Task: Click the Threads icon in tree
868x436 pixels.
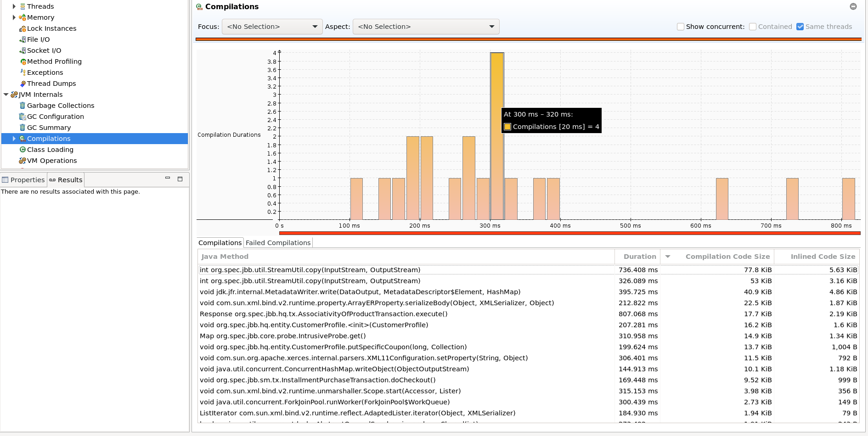Action: point(23,6)
